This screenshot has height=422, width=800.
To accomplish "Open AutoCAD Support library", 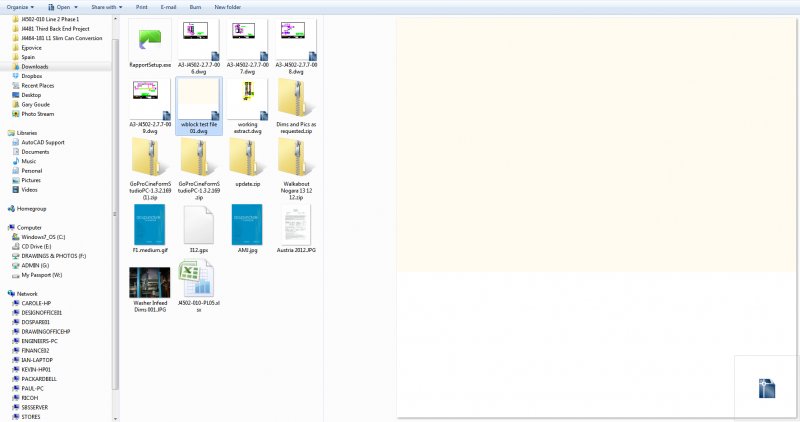I will (42, 142).
